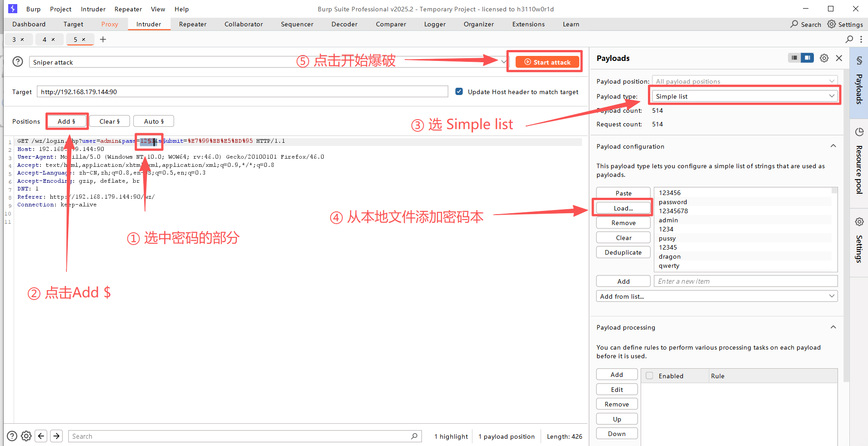Open the Intruder tab options kebab menu
The width and height of the screenshot is (868, 446).
(861, 39)
